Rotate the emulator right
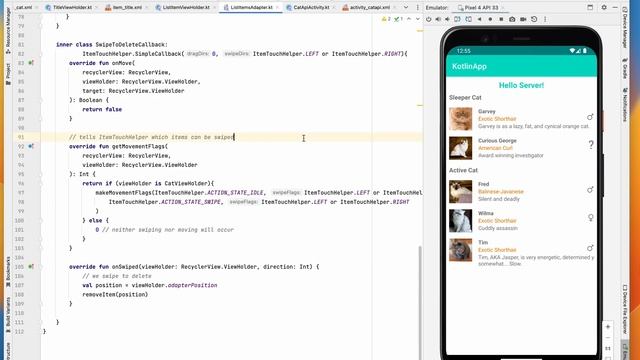This screenshot has height=360, width=640. pos(469,19)
